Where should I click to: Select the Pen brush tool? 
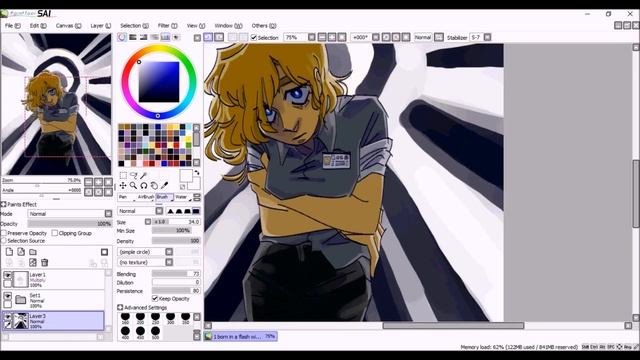(x=126, y=197)
